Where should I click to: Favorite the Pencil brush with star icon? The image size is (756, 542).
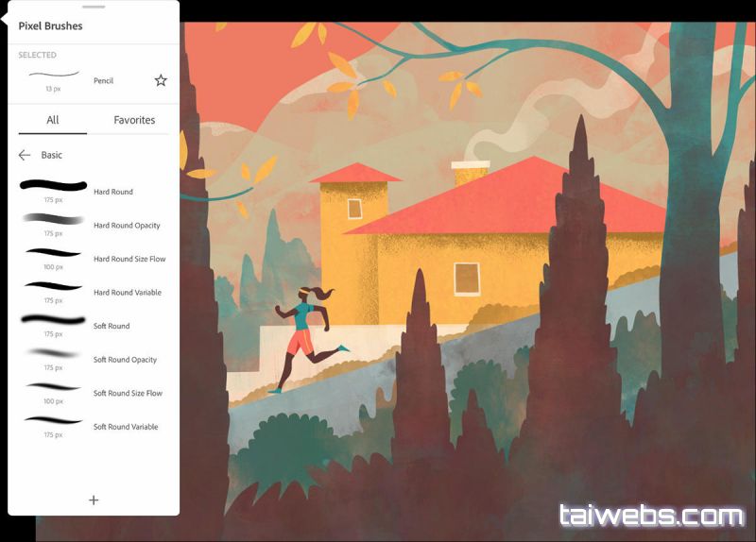pyautogui.click(x=161, y=81)
